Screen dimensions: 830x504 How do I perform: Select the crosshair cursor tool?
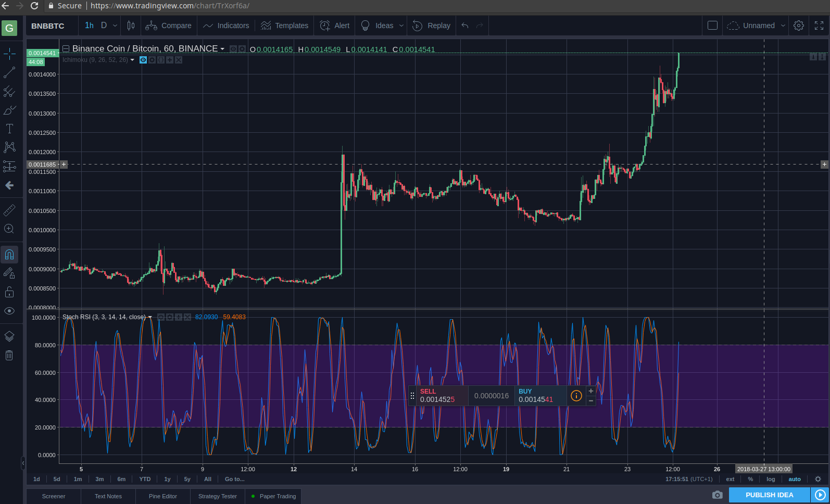pyautogui.click(x=9, y=54)
